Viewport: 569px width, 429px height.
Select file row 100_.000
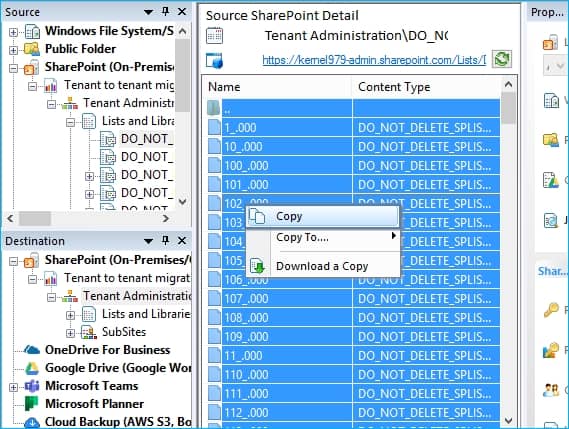(354, 166)
